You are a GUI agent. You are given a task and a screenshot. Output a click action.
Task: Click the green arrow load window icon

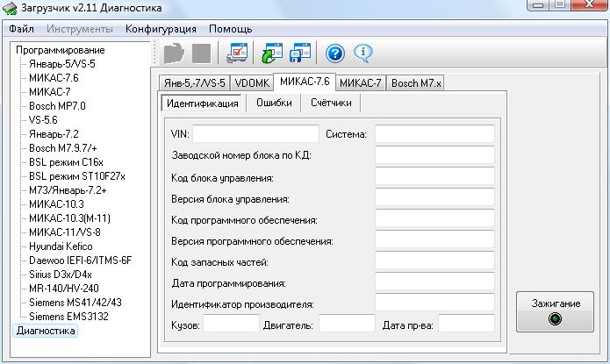pos(272,53)
